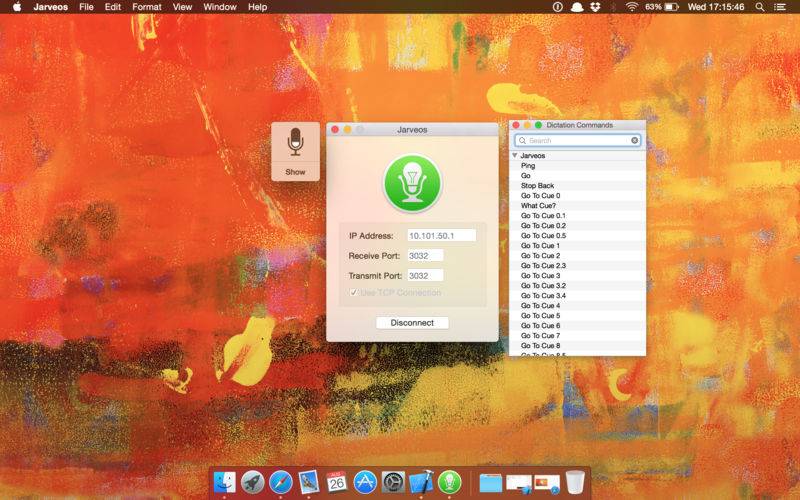Open Xcode from the Dock

(x=421, y=482)
